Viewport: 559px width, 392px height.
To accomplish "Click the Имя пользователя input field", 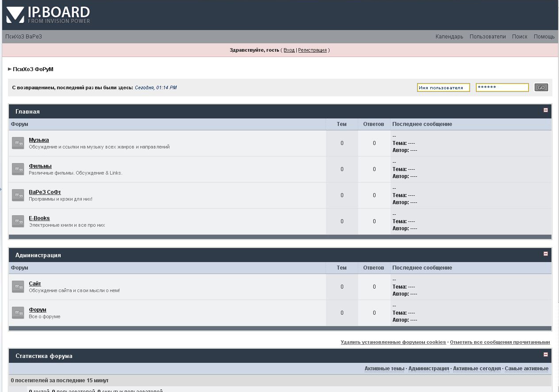I will click(443, 88).
